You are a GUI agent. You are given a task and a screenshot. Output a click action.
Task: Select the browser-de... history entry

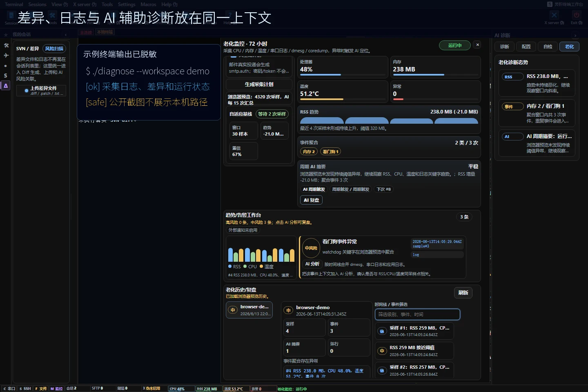[249, 310]
